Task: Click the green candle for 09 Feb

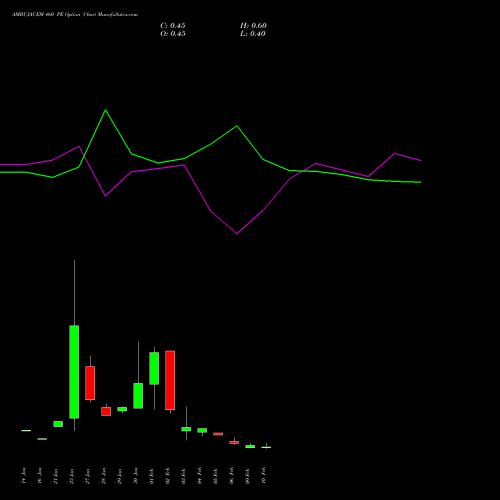Action: pos(250,446)
